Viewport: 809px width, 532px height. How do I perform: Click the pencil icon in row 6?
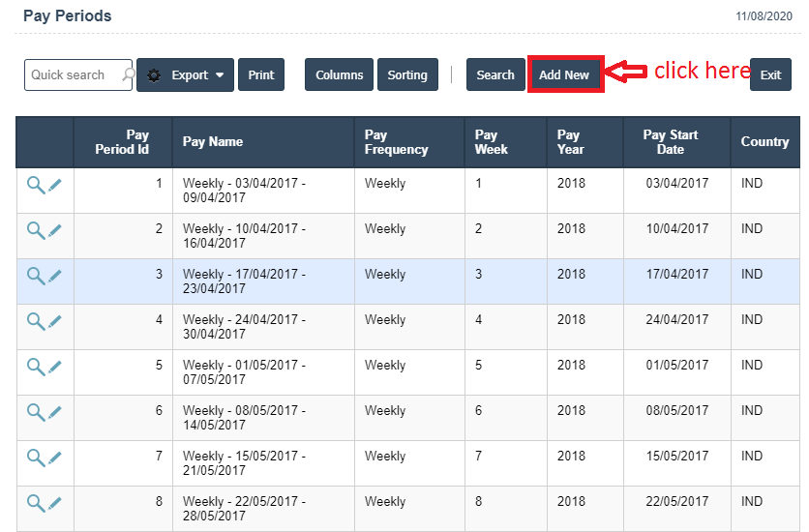click(55, 412)
